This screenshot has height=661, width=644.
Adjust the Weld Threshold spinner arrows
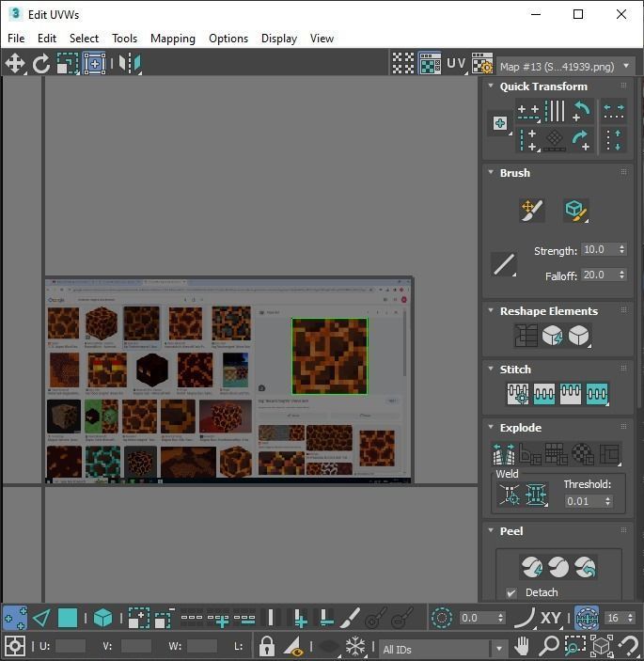(x=607, y=501)
